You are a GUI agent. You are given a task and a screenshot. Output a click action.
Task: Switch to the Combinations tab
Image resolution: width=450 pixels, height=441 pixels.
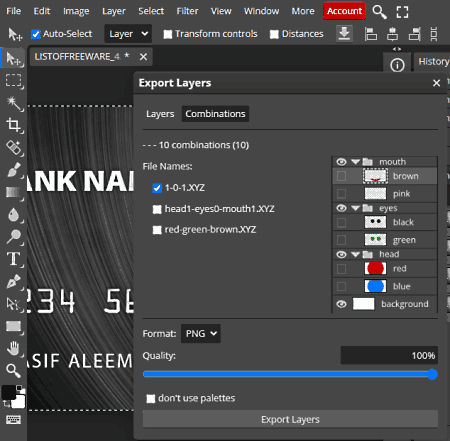point(215,114)
